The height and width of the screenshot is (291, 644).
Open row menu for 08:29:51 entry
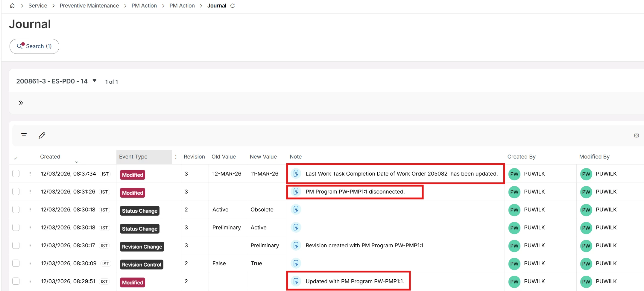tap(30, 281)
